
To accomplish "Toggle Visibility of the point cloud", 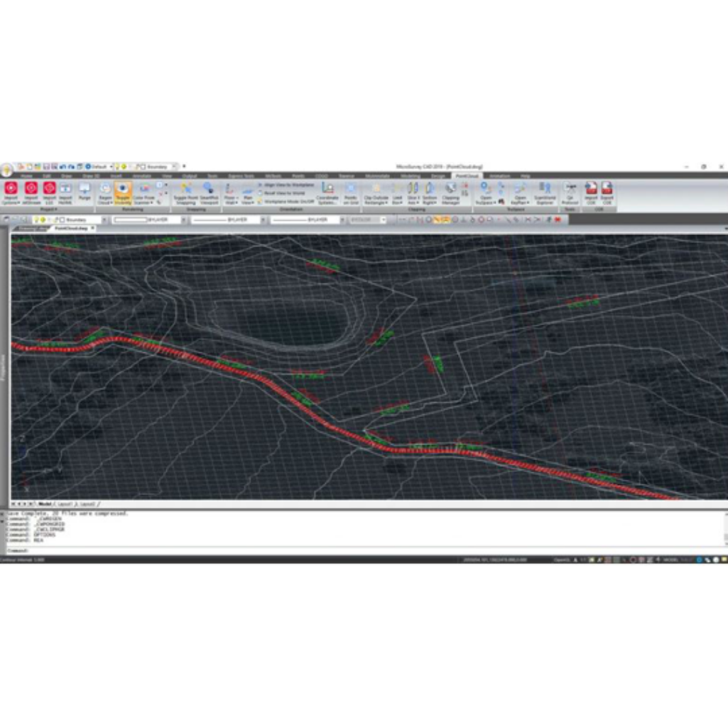I will (x=123, y=192).
